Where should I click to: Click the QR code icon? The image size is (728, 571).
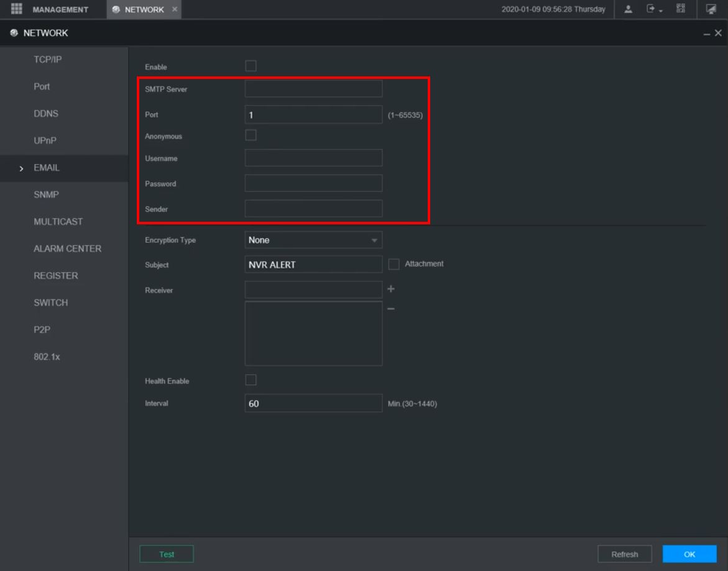[x=681, y=9]
